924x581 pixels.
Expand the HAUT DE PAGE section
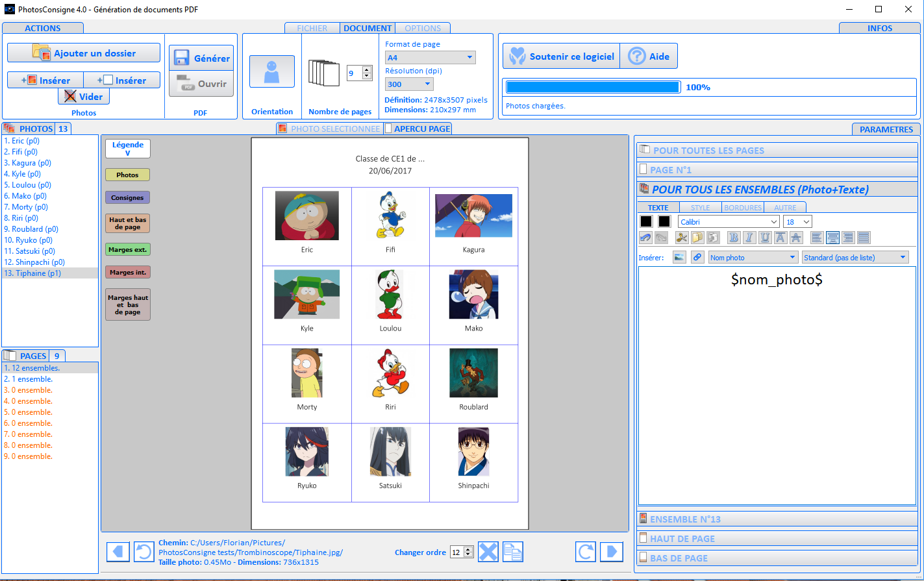click(777, 538)
